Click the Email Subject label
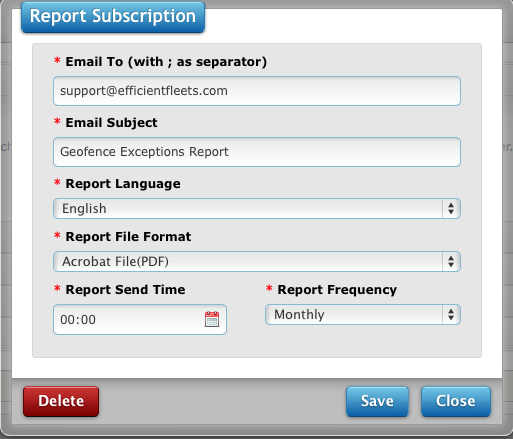Image resolution: width=513 pixels, height=439 pixels. [111, 123]
